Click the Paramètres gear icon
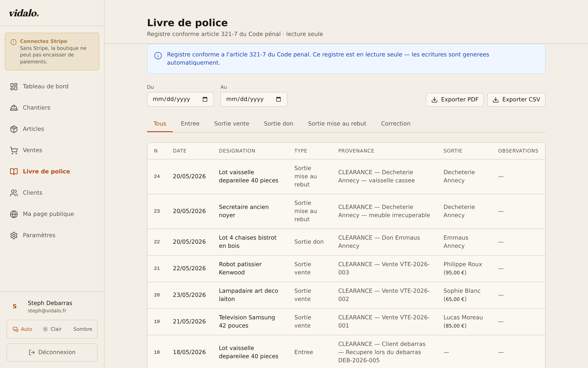Image resolution: width=588 pixels, height=368 pixels. click(14, 235)
